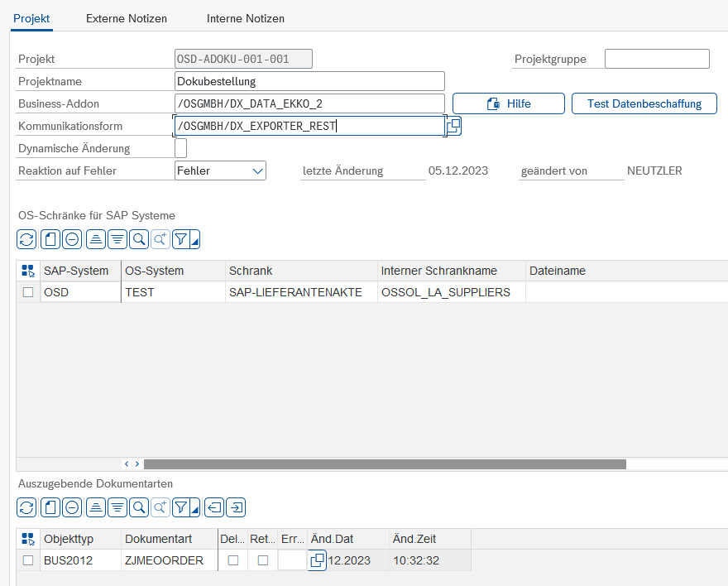Select the OSD row checkbox

click(x=28, y=292)
